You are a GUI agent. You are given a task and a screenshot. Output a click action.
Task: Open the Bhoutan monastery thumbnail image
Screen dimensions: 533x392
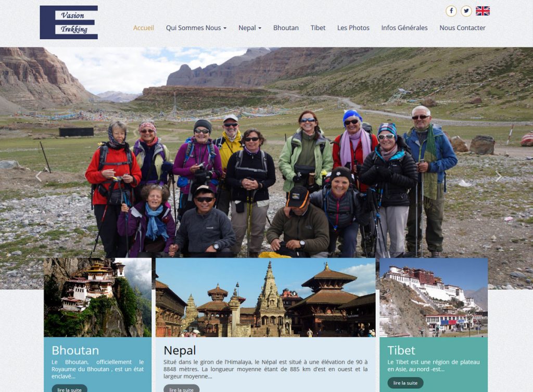97,297
